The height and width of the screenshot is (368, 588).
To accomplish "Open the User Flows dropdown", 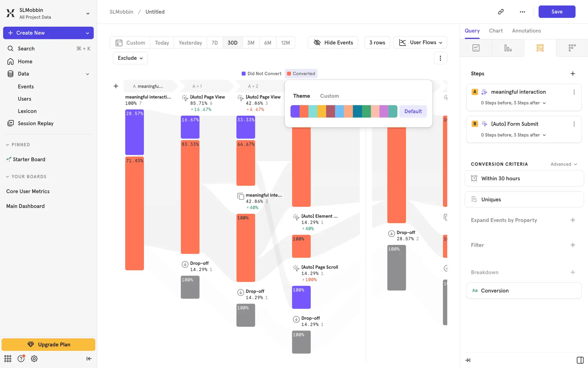I will (x=420, y=43).
